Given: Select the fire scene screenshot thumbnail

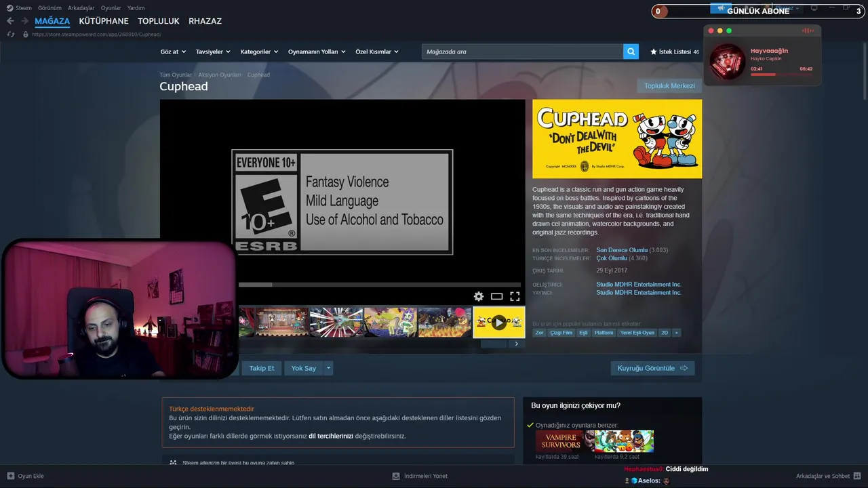Looking at the screenshot, I should point(444,322).
